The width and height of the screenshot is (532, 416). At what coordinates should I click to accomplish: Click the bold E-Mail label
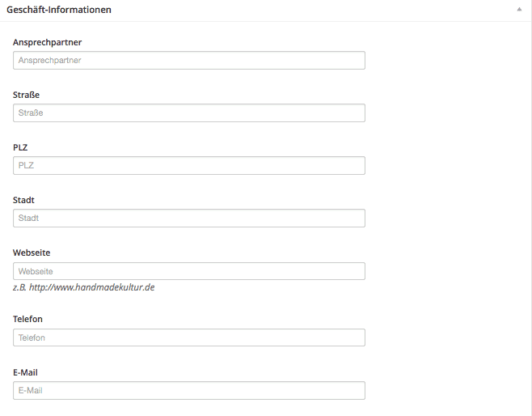coord(25,372)
